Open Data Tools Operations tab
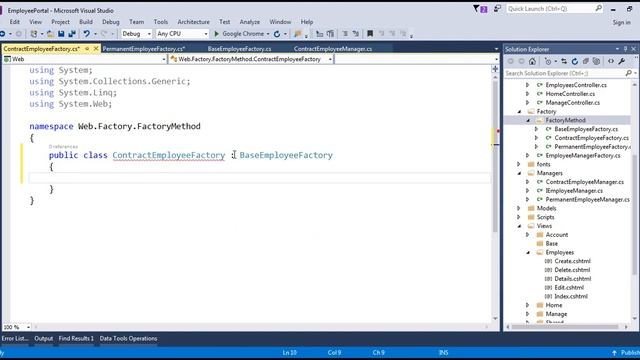This screenshot has height=360, width=640. 128,338
